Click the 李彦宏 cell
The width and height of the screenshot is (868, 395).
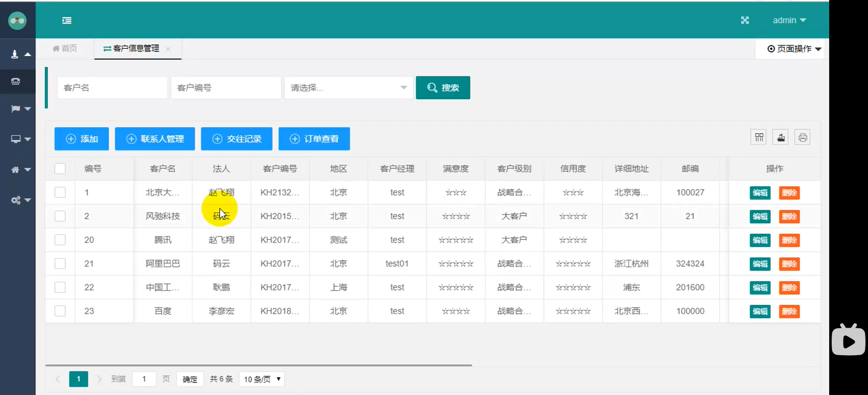click(221, 311)
